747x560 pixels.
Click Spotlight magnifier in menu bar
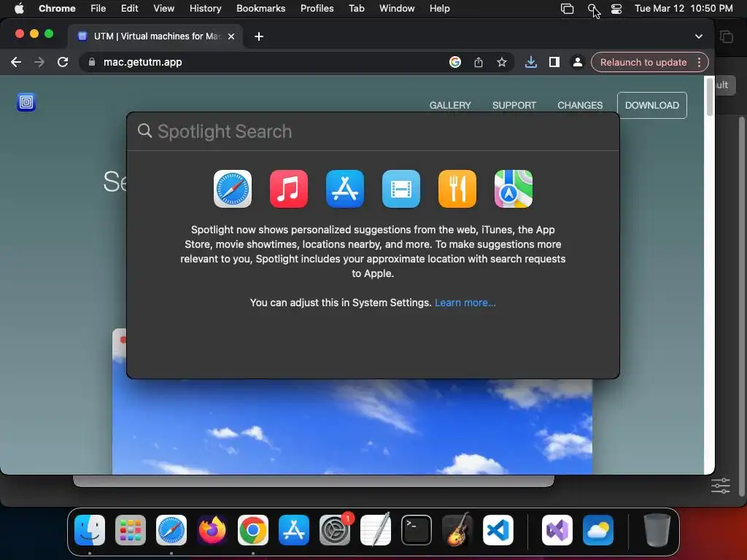[x=592, y=9]
